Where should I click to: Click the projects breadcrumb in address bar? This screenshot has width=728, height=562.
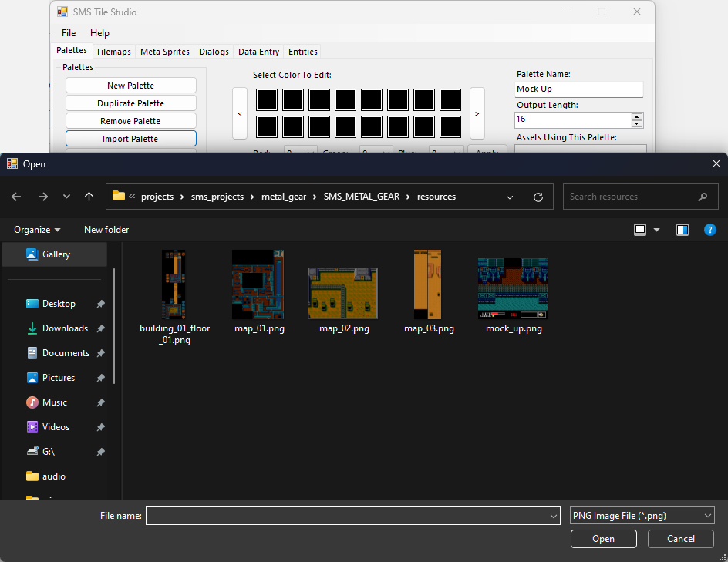pyautogui.click(x=157, y=197)
